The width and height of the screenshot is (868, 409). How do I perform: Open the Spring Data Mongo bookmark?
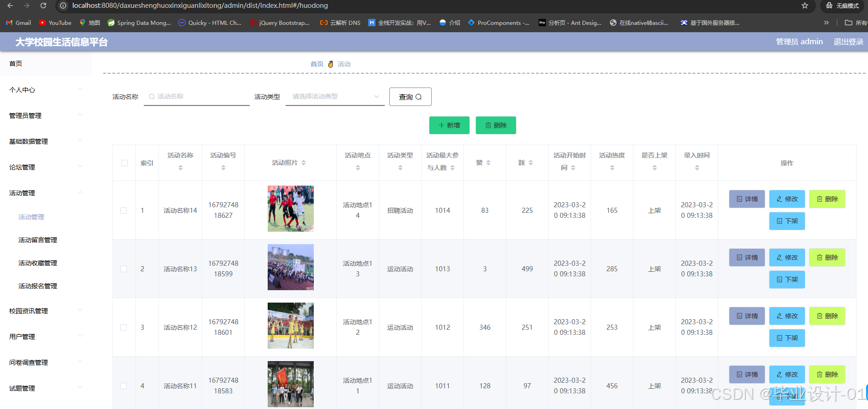coord(139,23)
